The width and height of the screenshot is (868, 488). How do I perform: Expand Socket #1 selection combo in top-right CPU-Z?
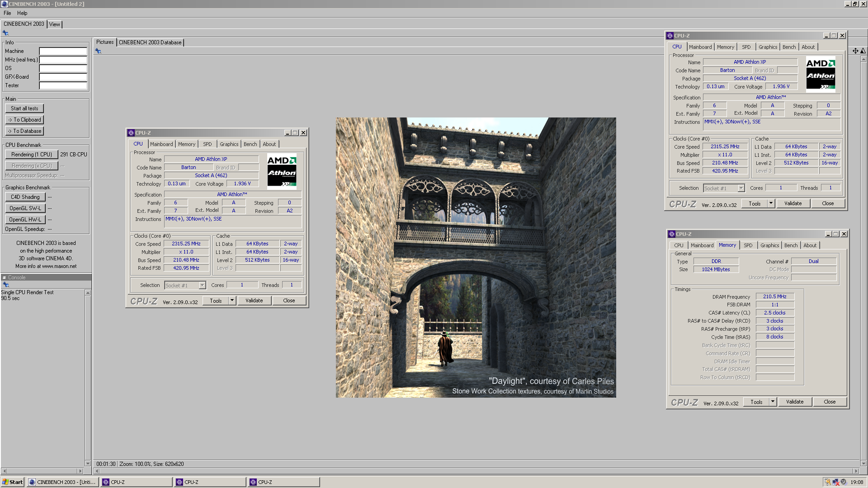point(741,188)
